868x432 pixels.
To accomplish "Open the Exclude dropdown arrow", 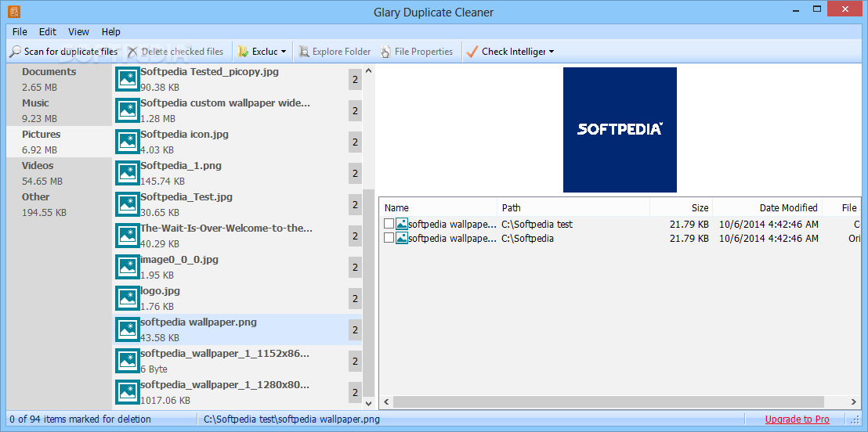I will coord(284,52).
